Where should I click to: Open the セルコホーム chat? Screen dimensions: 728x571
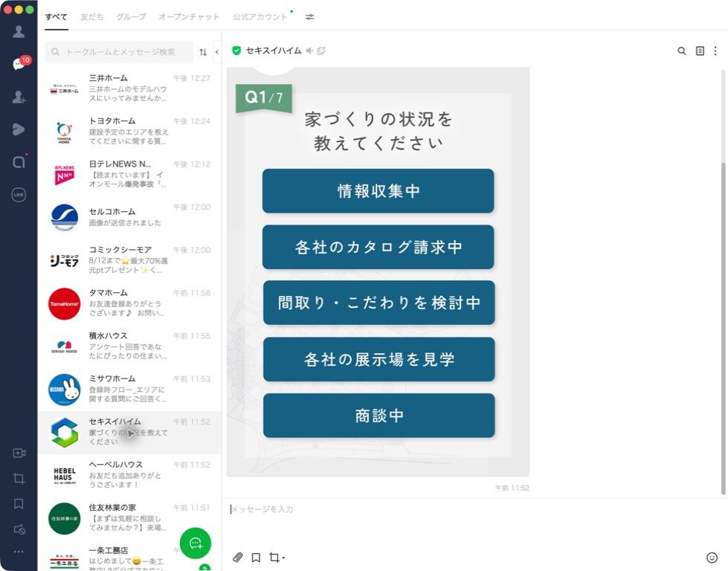[x=129, y=217]
